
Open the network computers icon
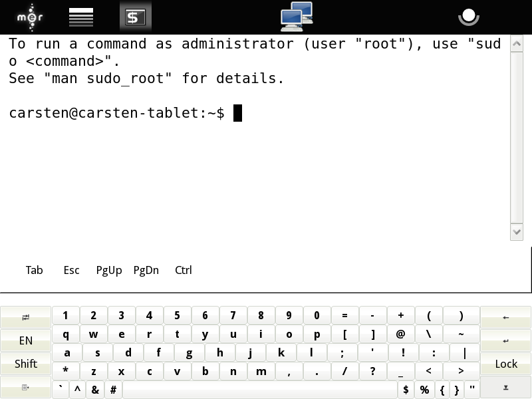[296, 17]
